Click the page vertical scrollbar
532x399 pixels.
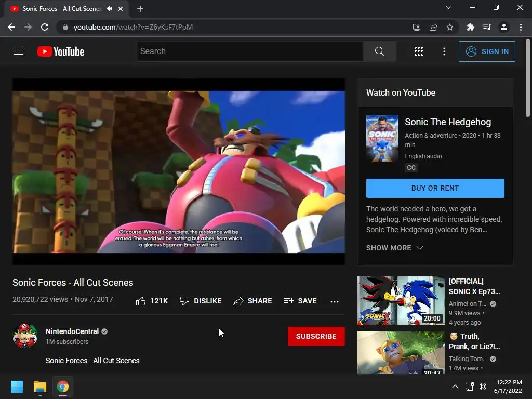[x=528, y=78]
